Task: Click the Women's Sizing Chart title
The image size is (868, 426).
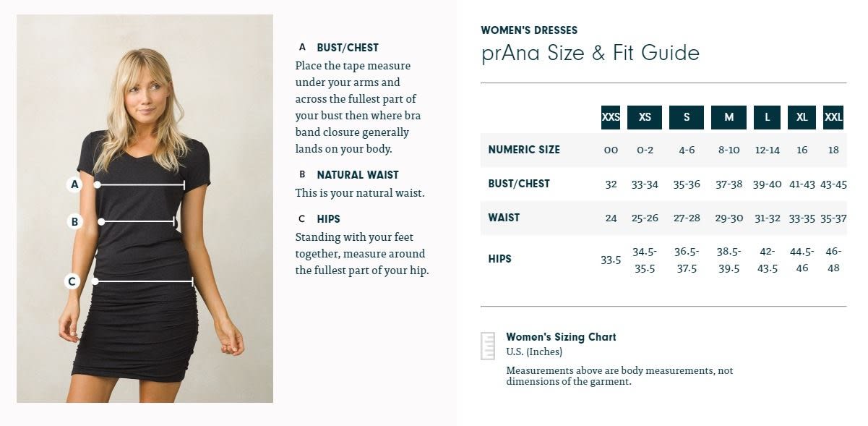Action: point(561,337)
